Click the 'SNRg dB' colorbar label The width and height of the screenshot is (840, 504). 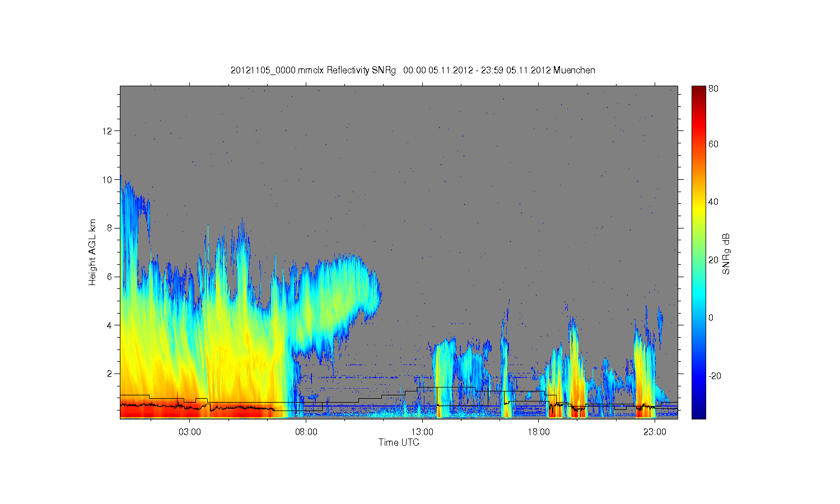click(726, 254)
